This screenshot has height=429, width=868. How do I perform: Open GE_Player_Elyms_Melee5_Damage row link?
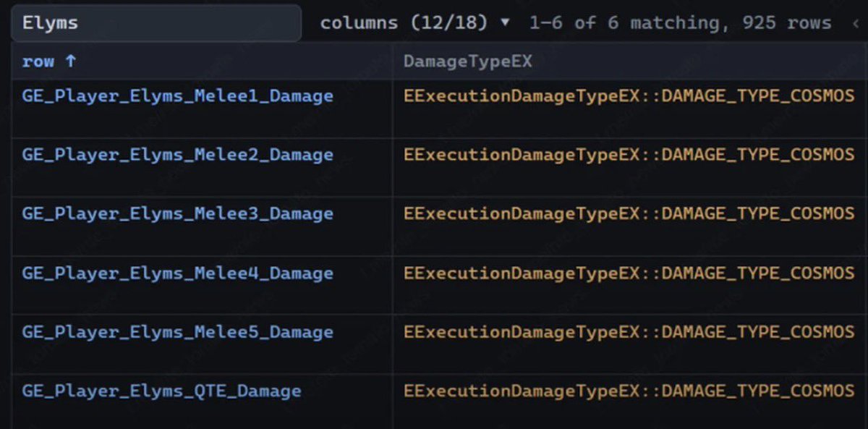click(x=177, y=333)
